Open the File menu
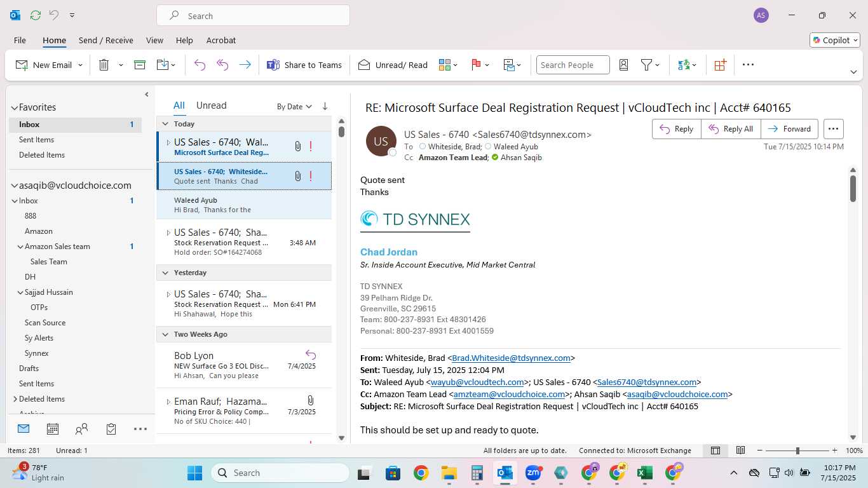The height and width of the screenshot is (488, 868). tap(20, 40)
